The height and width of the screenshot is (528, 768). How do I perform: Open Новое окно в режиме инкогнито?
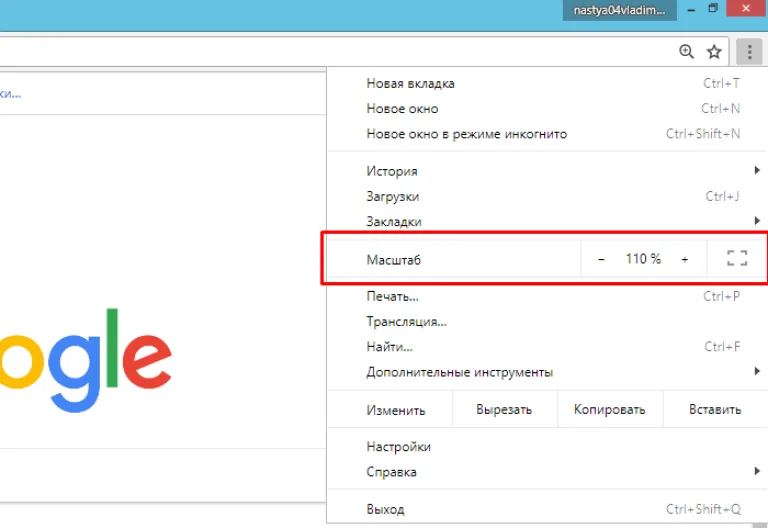[548, 134]
